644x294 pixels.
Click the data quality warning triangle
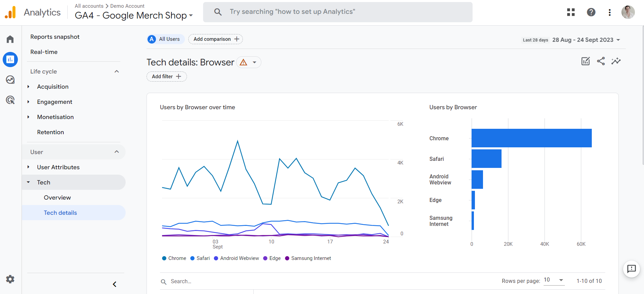(244, 62)
